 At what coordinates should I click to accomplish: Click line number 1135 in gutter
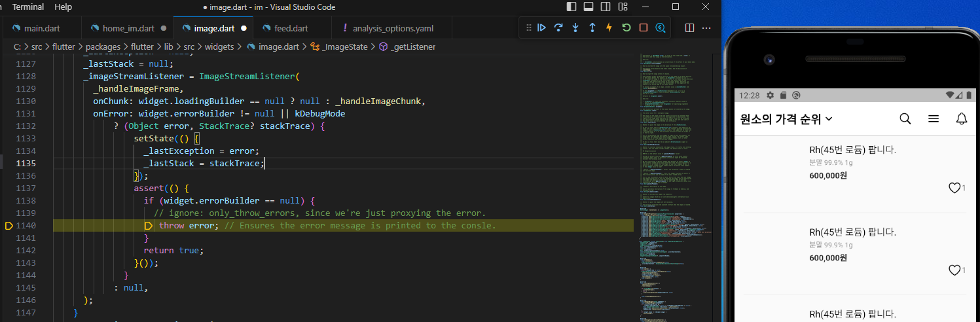25,163
